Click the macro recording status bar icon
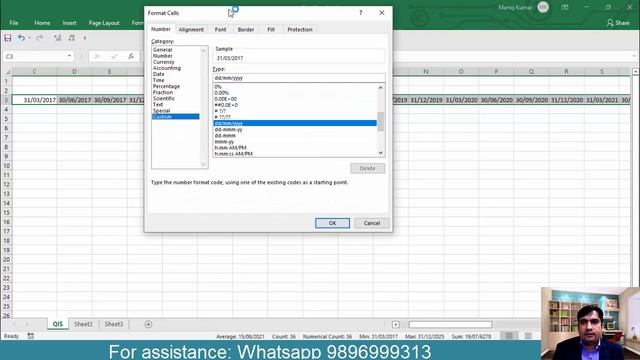Image resolution: width=640 pixels, height=360 pixels. click(x=31, y=336)
